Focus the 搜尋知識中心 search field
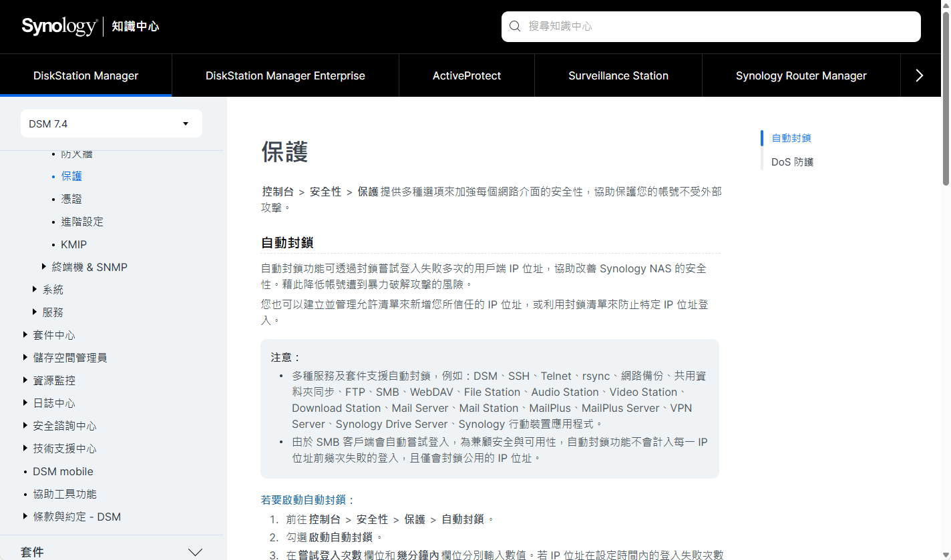Viewport: 951px width, 560px height. [x=711, y=27]
